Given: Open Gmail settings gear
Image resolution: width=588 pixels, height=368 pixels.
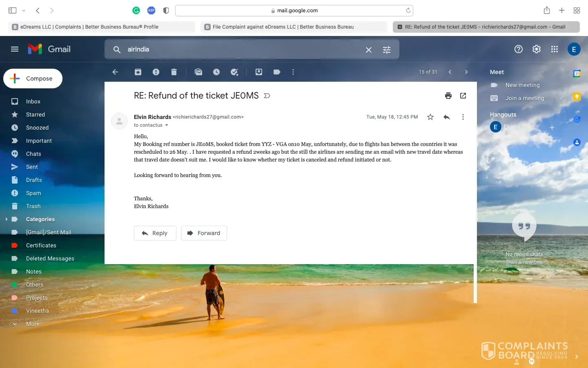Looking at the screenshot, I should (537, 49).
